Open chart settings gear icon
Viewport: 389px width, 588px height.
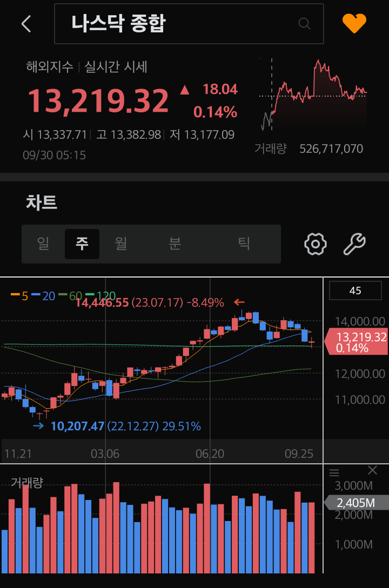click(x=315, y=244)
